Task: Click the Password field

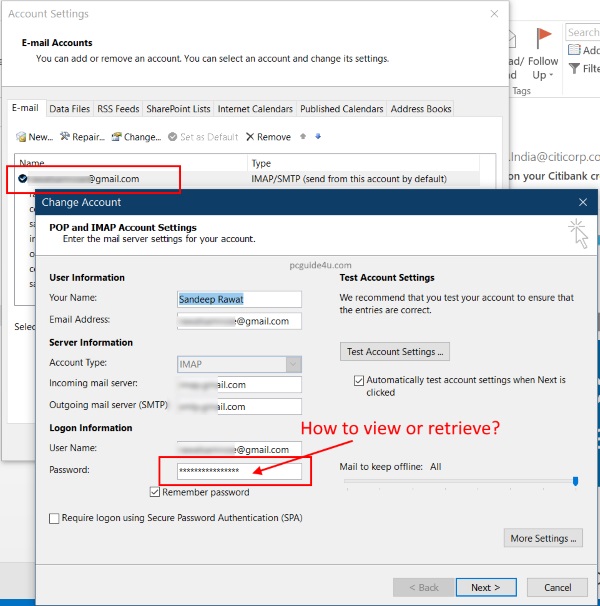Action: tap(239, 471)
